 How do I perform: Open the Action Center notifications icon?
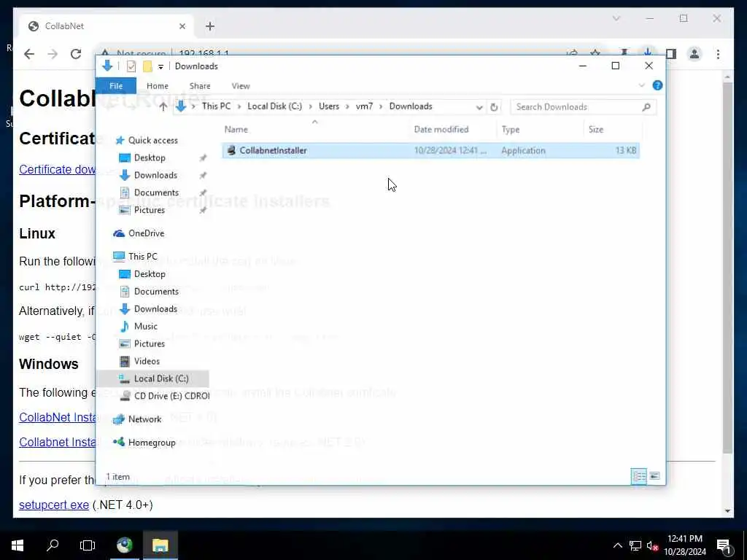coord(724,545)
